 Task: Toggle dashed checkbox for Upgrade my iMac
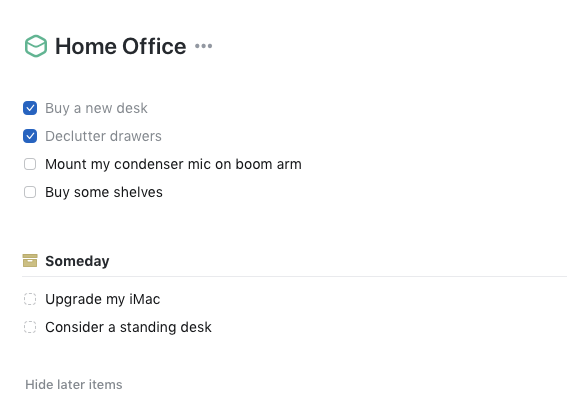(30, 299)
